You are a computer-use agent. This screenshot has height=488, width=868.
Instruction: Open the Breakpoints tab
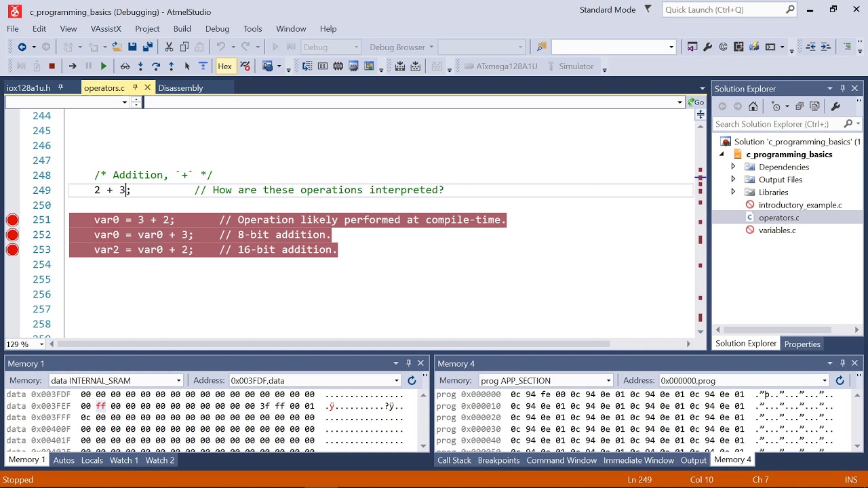coord(498,460)
